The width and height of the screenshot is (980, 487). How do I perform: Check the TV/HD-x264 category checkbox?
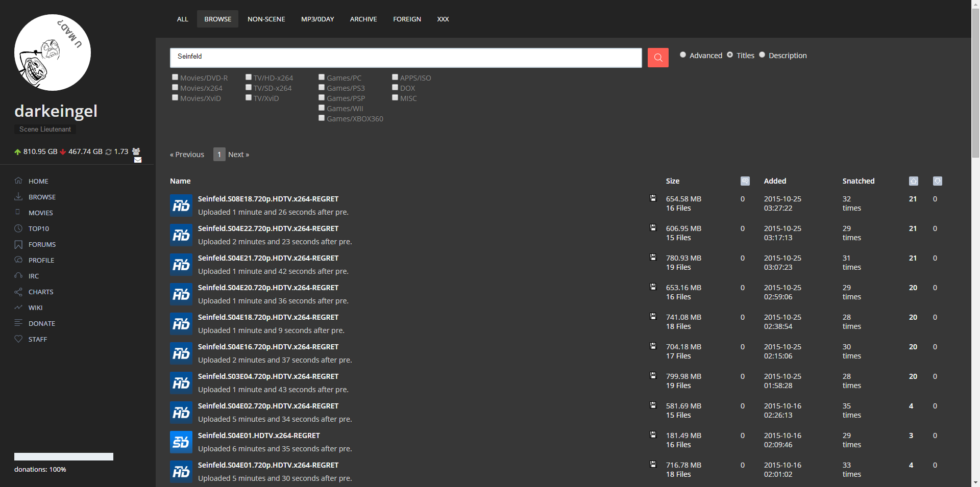249,77
